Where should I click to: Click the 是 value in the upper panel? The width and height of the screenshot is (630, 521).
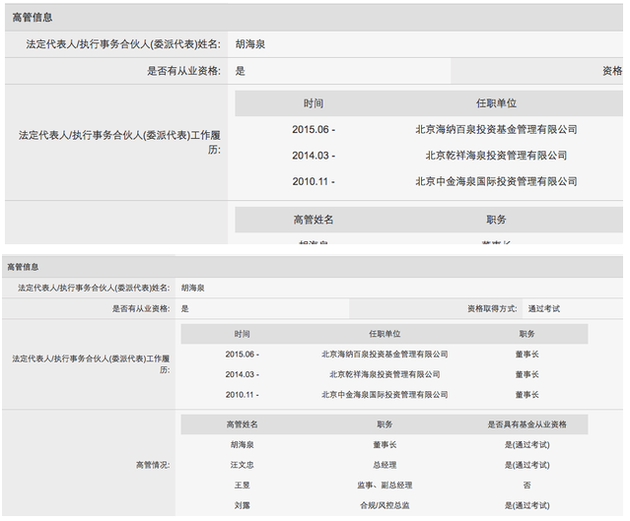click(x=240, y=71)
